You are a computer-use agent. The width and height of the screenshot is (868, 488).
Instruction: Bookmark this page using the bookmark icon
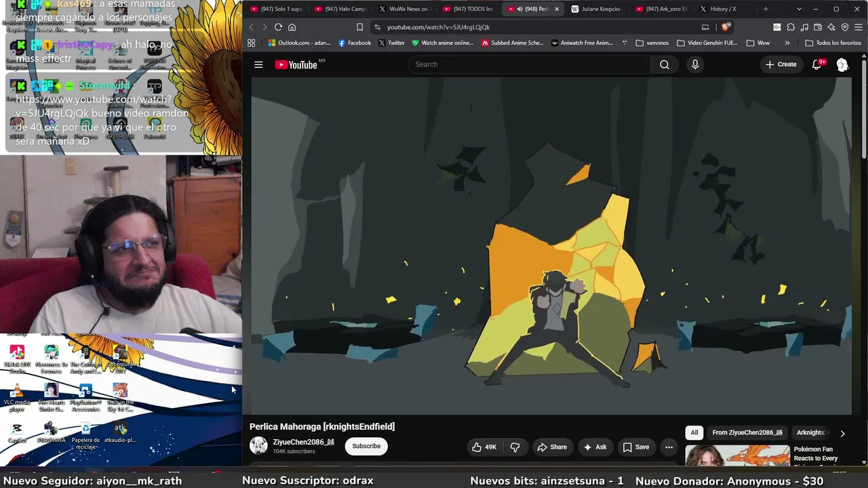(359, 27)
